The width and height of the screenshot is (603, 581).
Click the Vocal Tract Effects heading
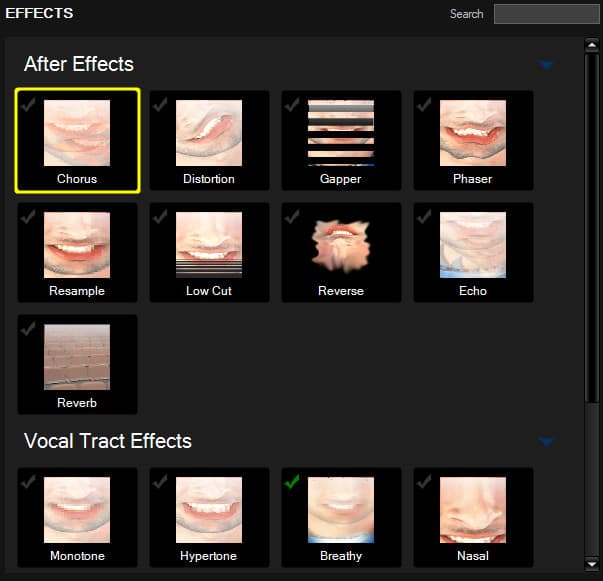click(108, 441)
